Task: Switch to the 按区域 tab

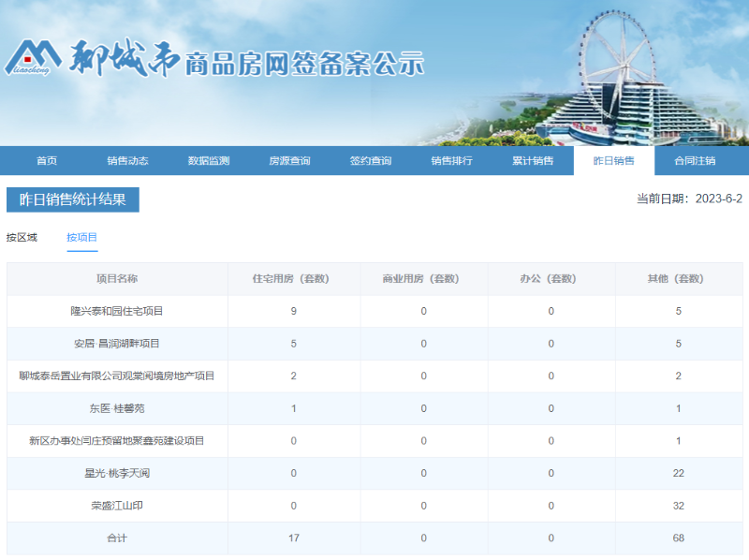Action: [22, 237]
